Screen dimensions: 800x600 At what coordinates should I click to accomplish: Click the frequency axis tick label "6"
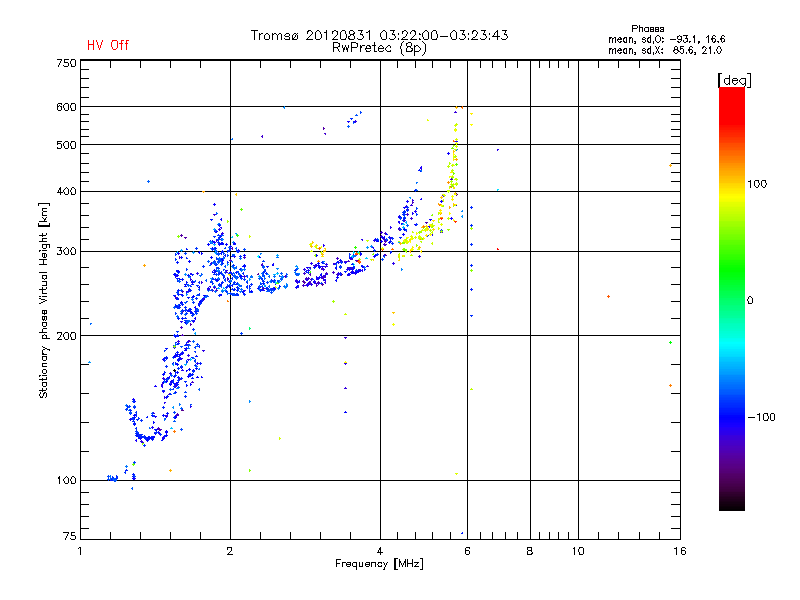click(x=467, y=551)
